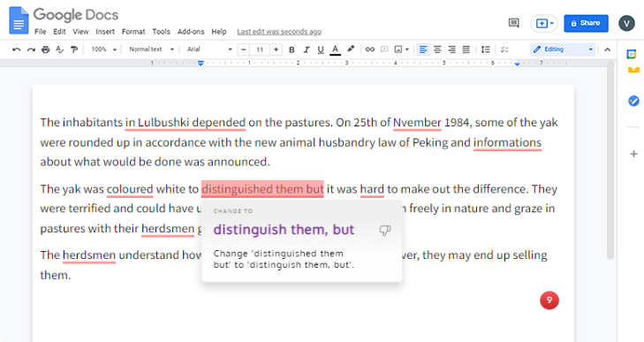Redo the last action
This screenshot has width=644, height=342.
tap(31, 49)
